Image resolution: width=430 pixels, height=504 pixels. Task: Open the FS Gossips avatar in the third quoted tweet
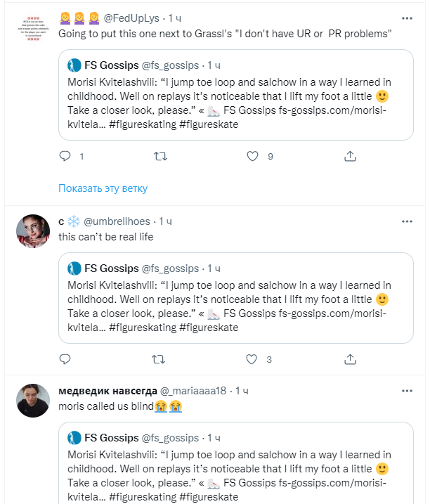(x=74, y=438)
